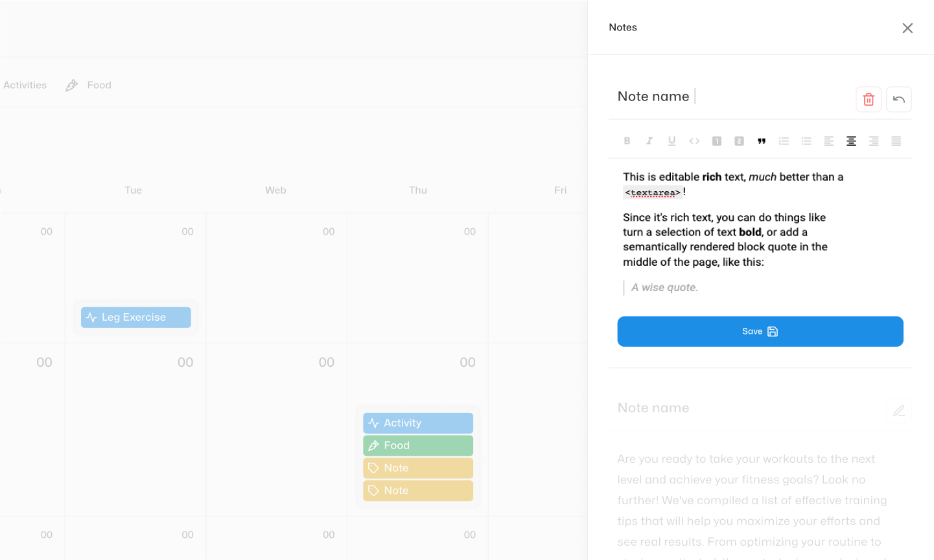Image resolution: width=934 pixels, height=560 pixels.
Task: Delete the note with the trash icon
Action: 869,99
